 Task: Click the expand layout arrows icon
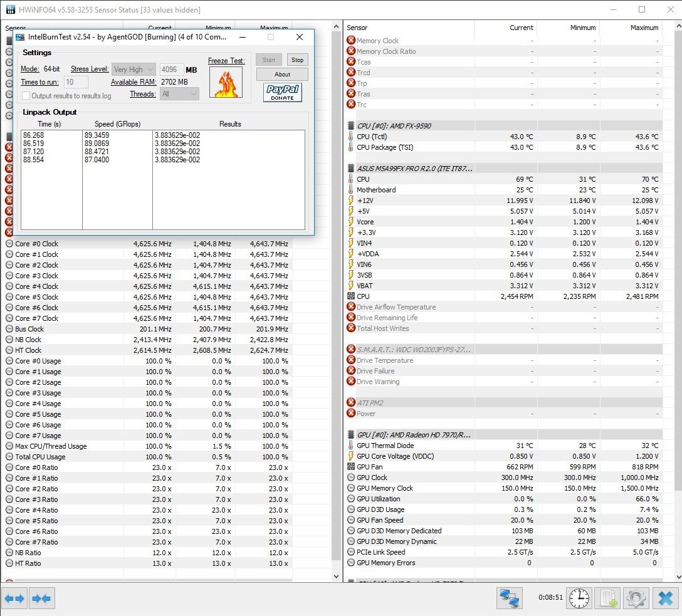(x=14, y=598)
